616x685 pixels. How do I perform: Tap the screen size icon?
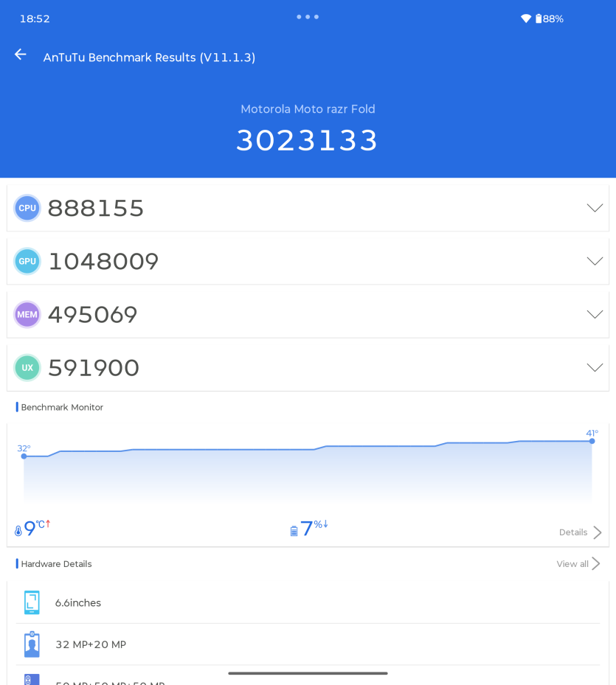pos(32,602)
